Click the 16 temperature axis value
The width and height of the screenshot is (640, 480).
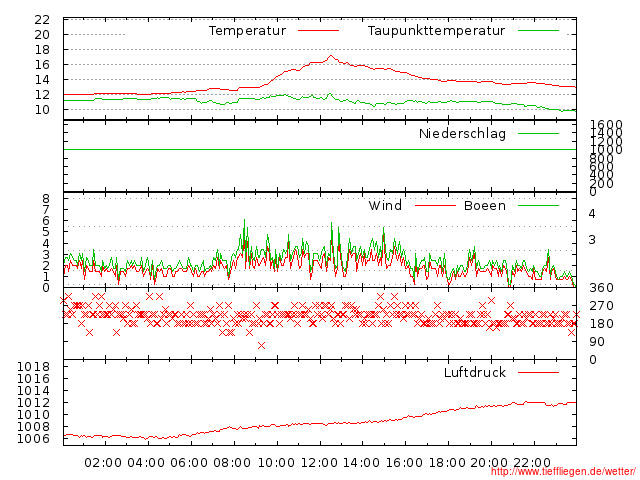tap(42, 64)
